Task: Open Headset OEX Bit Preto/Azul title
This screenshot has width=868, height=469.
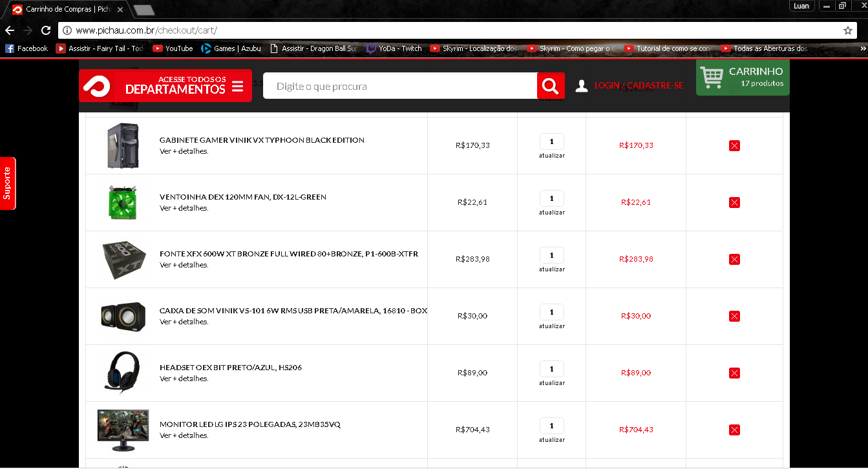Action: [x=231, y=368]
